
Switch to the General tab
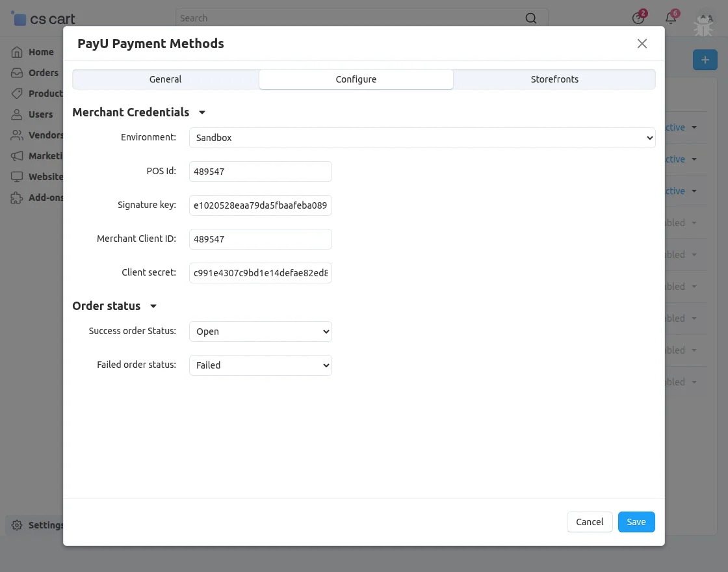coord(165,79)
